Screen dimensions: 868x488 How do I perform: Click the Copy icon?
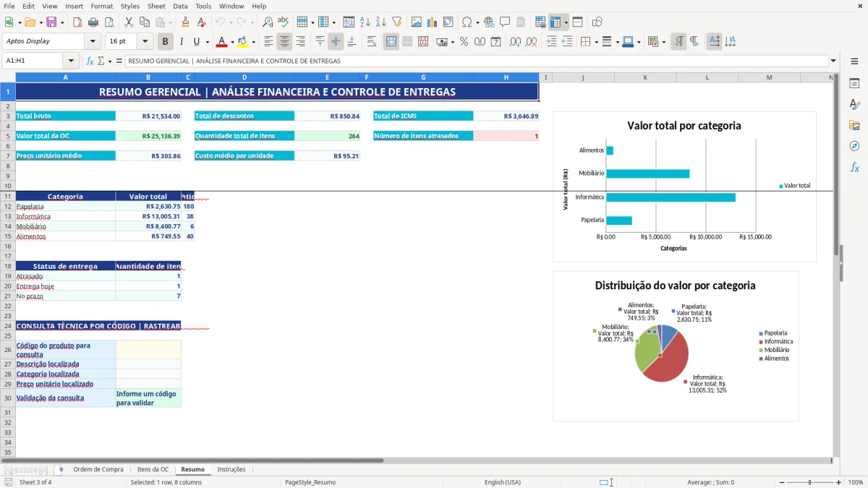[144, 22]
